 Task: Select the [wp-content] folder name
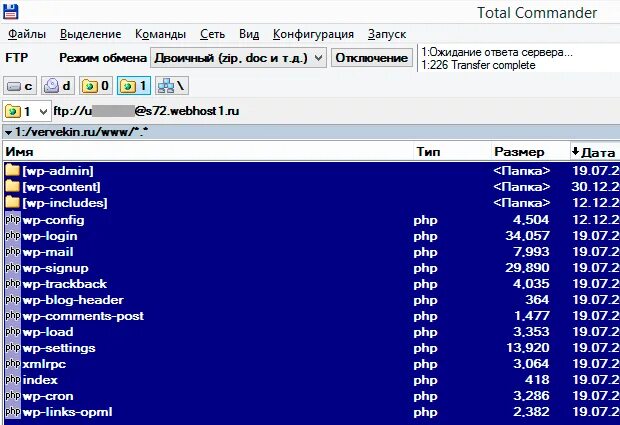pos(61,187)
